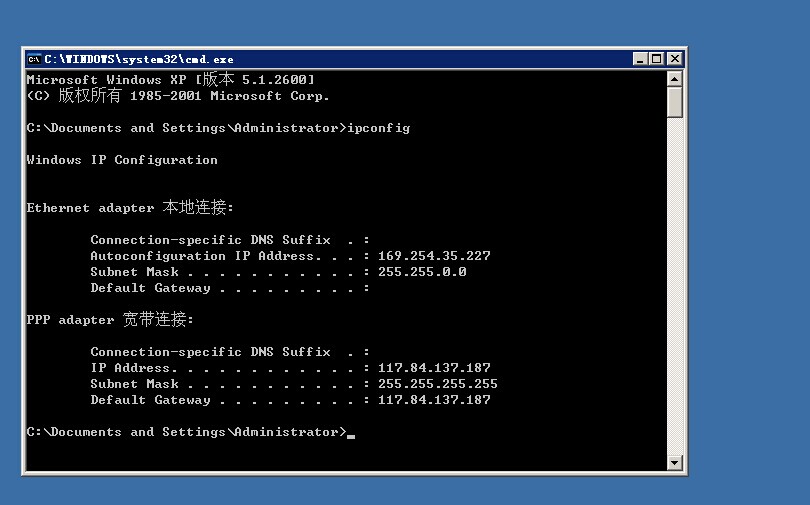Image resolution: width=810 pixels, height=505 pixels.
Task: Click the title bar text C:\WINDOWS\system32\cmd.exe
Action: [x=139, y=59]
